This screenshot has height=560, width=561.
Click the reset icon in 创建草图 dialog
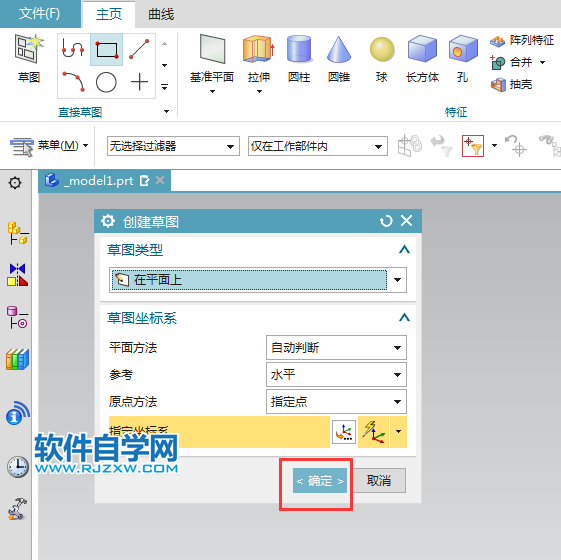[x=386, y=221]
